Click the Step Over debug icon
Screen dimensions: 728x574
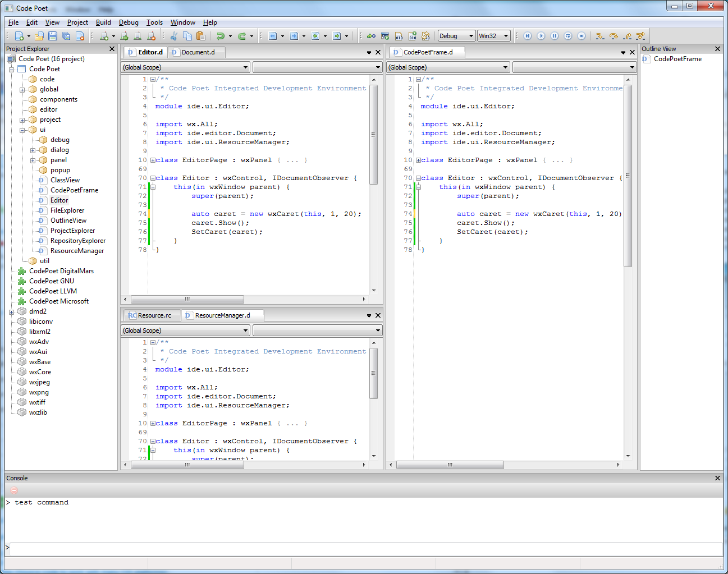coord(613,36)
